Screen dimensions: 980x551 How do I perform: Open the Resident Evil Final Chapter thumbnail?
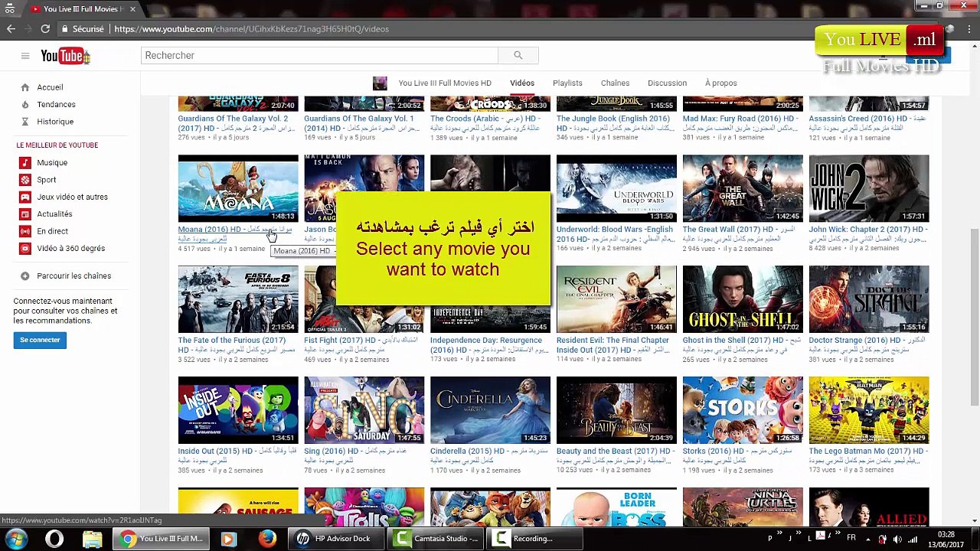pos(616,299)
